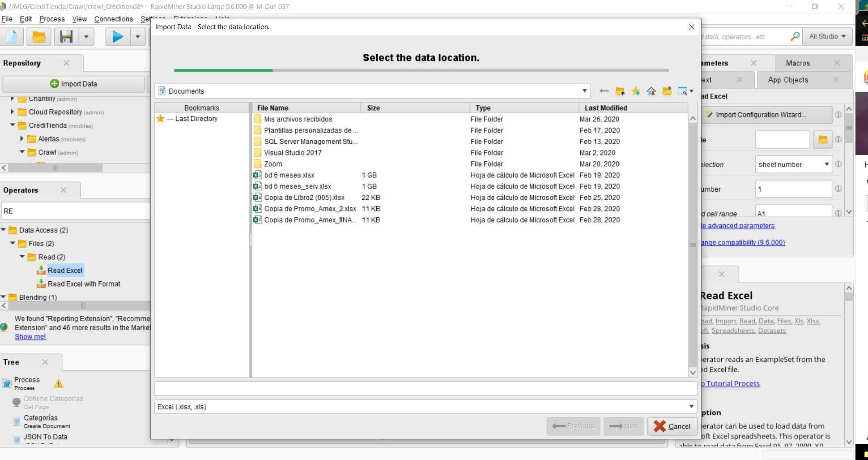Close the Operators panel tab
This screenshot has height=460, width=868.
click(64, 190)
